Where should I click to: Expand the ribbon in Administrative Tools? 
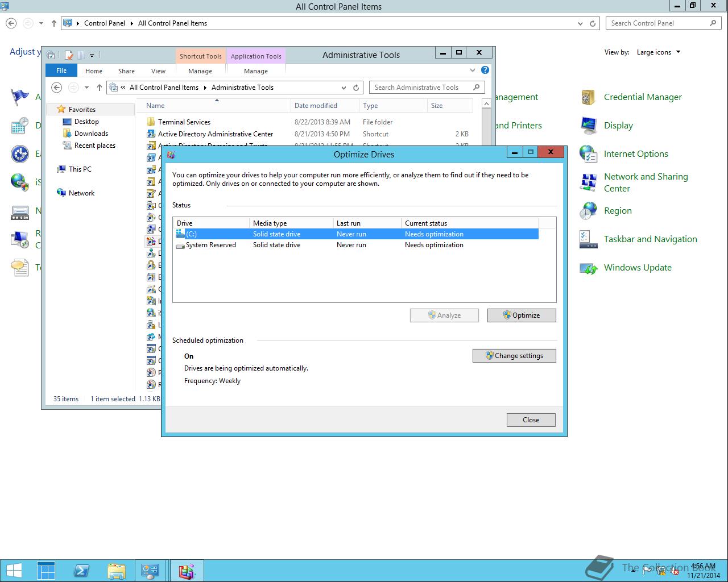point(472,70)
